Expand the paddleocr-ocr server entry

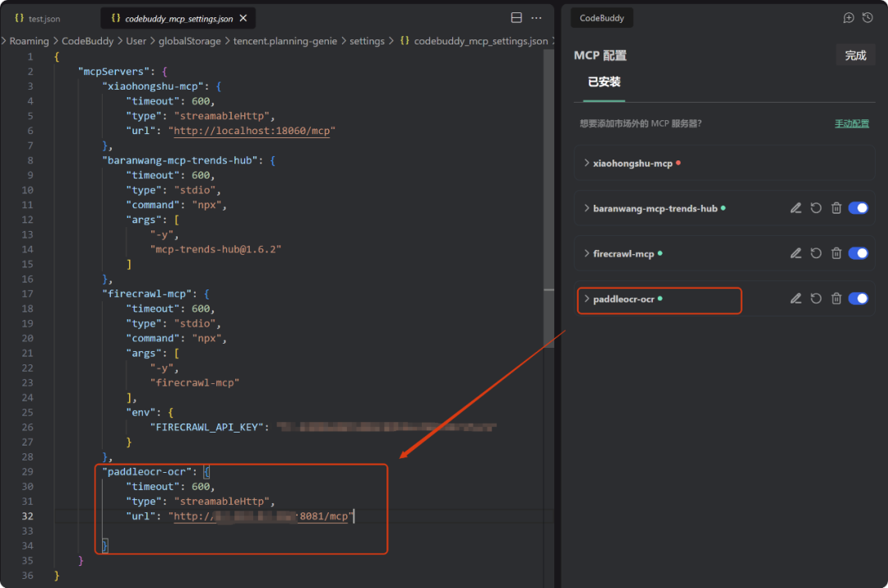click(587, 299)
